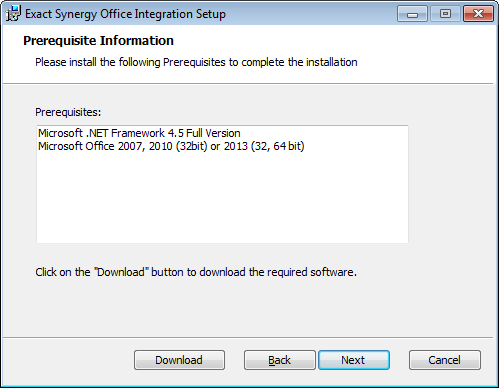This screenshot has width=499, height=388.
Task: Maximize the setup window
Action: [x=445, y=14]
